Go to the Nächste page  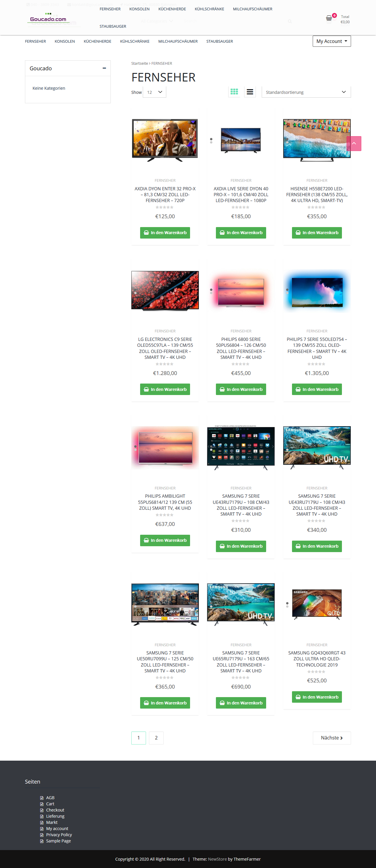[x=332, y=738]
